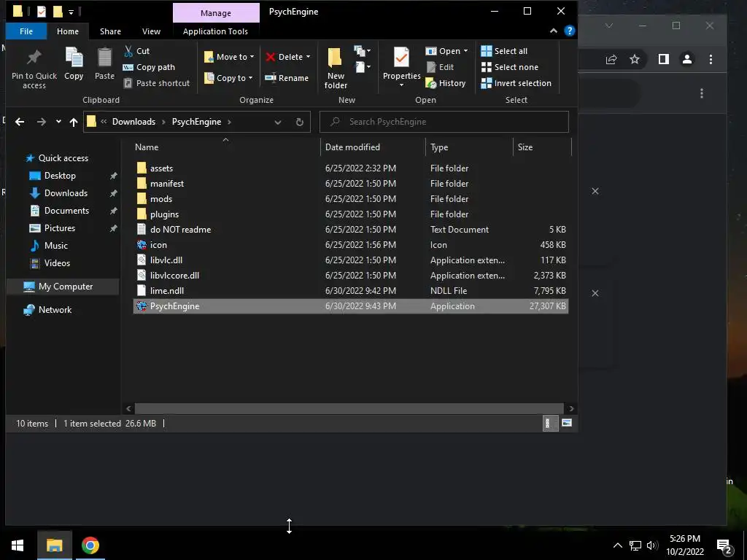Switch to the Home ribbon tab
This screenshot has height=560, width=747.
tap(68, 31)
